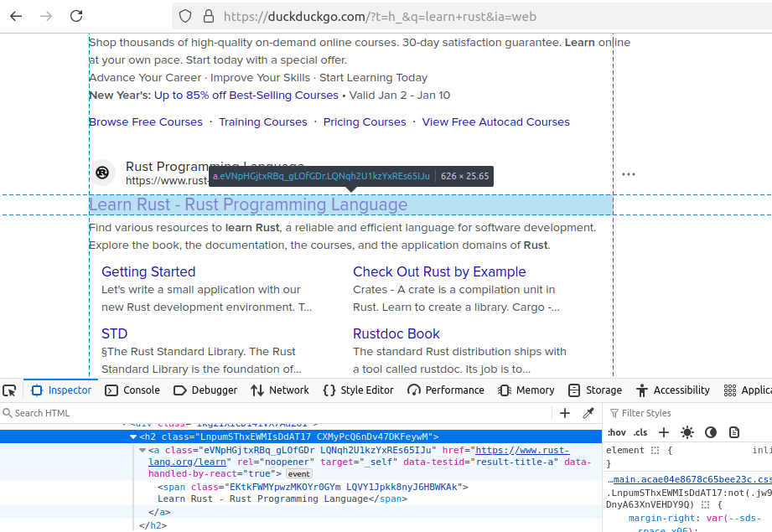Click the event badge on anchor

(299, 474)
